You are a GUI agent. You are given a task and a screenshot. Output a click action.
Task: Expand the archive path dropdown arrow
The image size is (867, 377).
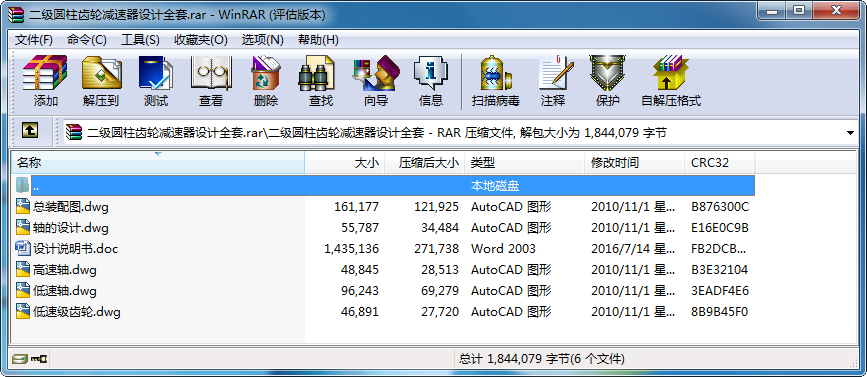[x=850, y=133]
